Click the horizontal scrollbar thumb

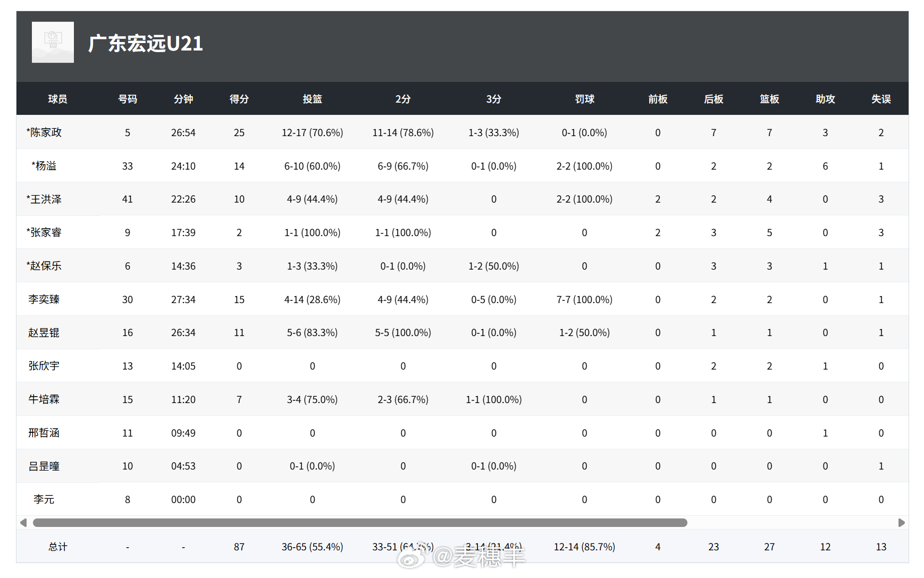tap(360, 523)
